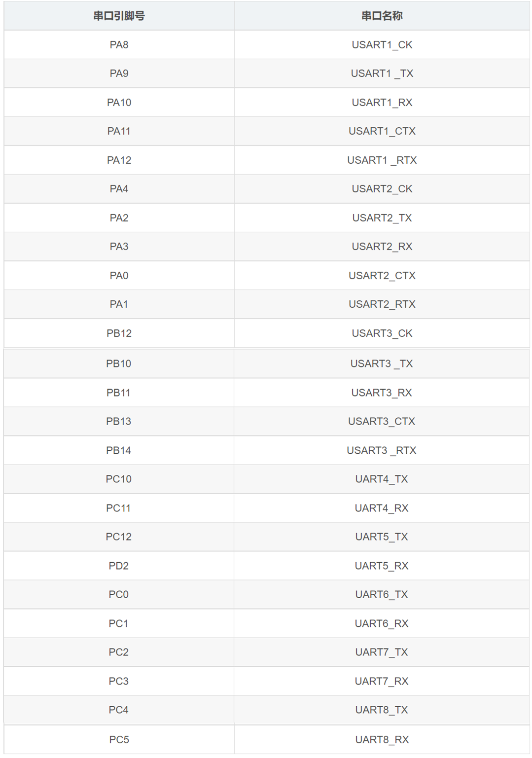Select the PD2 pin cell

coord(119,566)
